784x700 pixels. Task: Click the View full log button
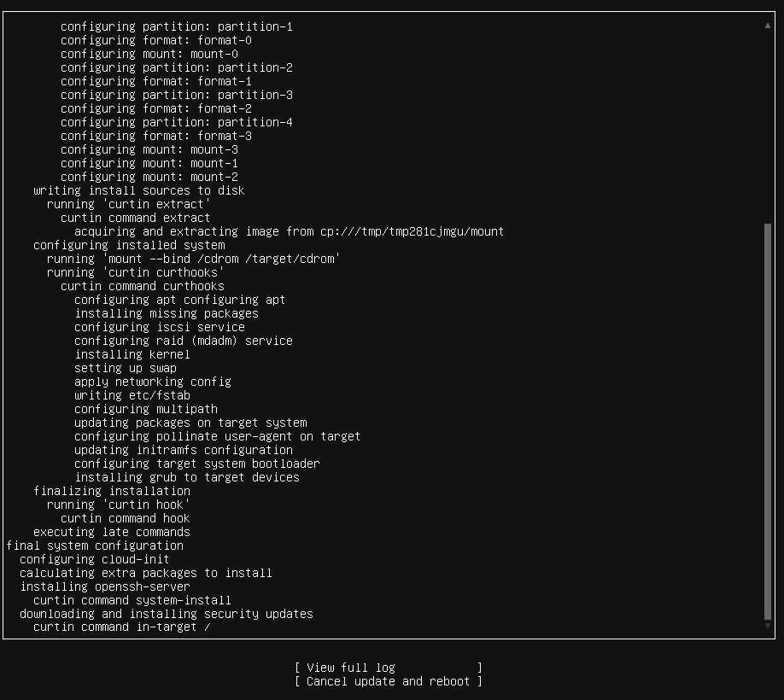[388, 668]
